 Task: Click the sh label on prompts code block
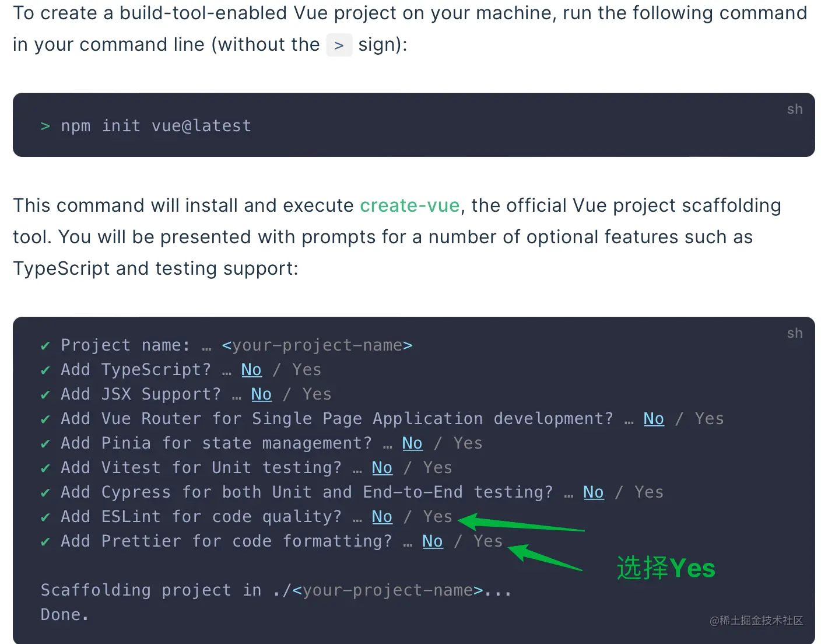[795, 334]
